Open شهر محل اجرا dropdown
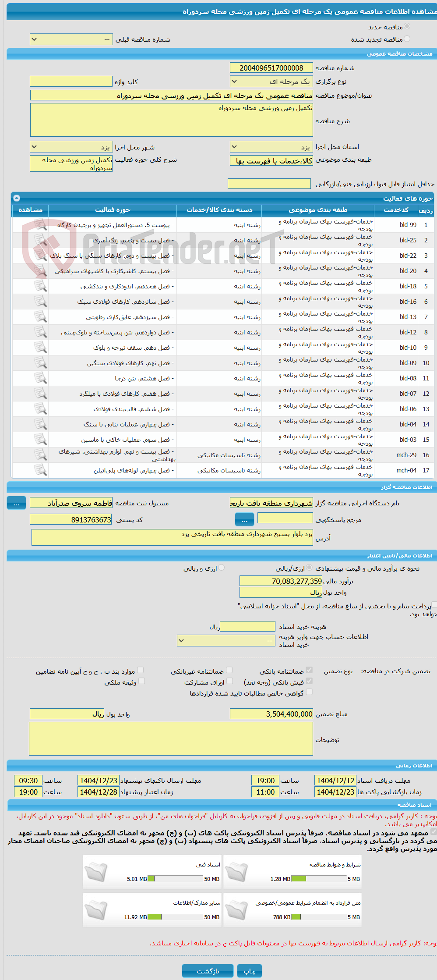The width and height of the screenshot is (437, 980). [71, 147]
